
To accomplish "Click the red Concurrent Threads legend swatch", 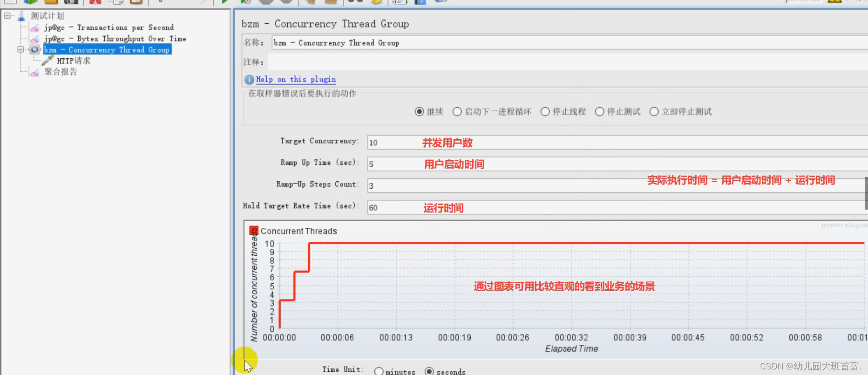I will click(254, 232).
